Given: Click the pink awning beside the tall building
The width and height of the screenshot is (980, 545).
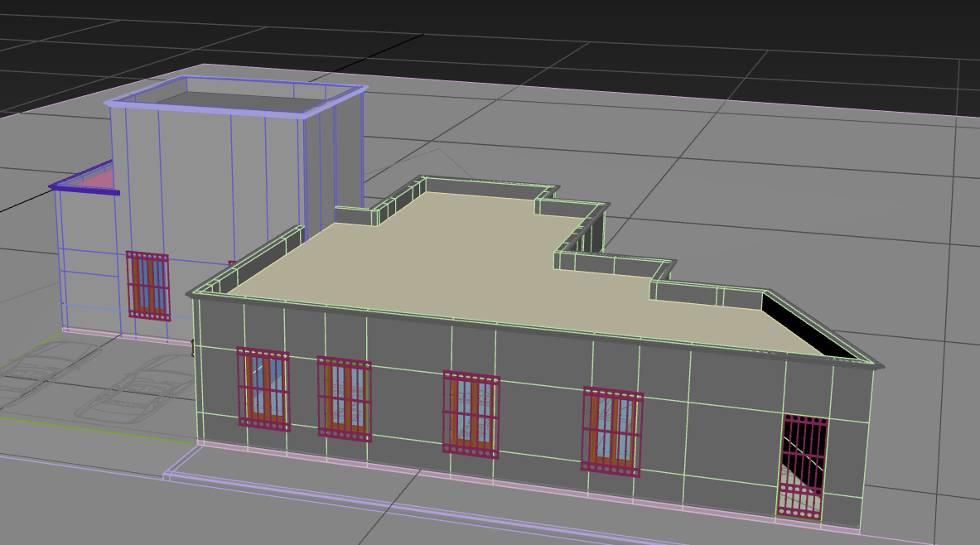Looking at the screenshot, I should (x=98, y=179).
